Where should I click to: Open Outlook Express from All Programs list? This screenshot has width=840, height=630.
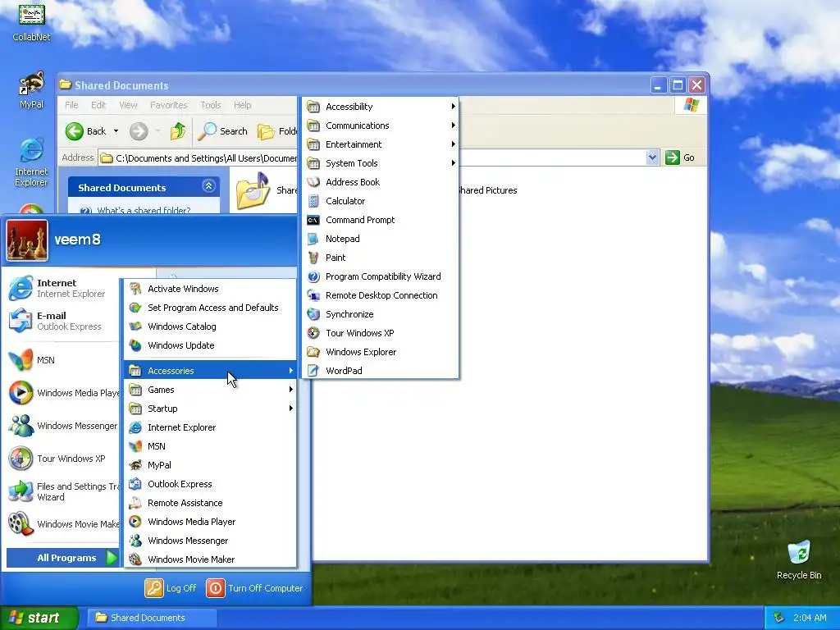click(210, 484)
